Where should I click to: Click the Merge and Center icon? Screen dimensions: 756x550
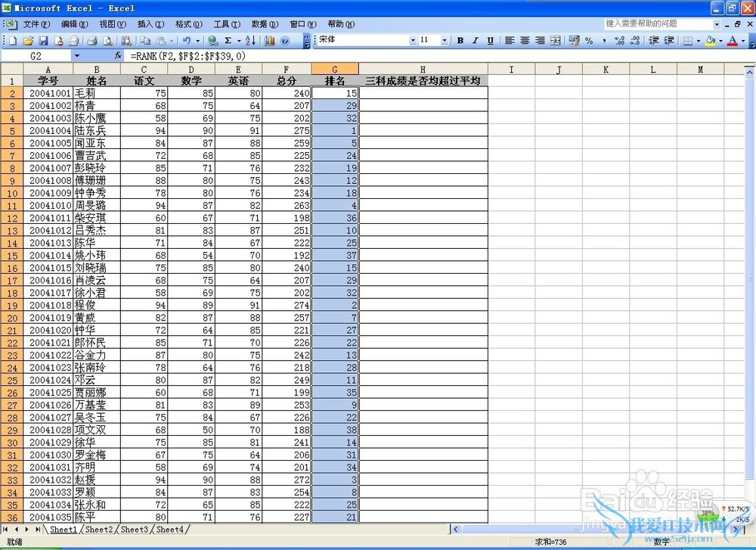[556, 41]
